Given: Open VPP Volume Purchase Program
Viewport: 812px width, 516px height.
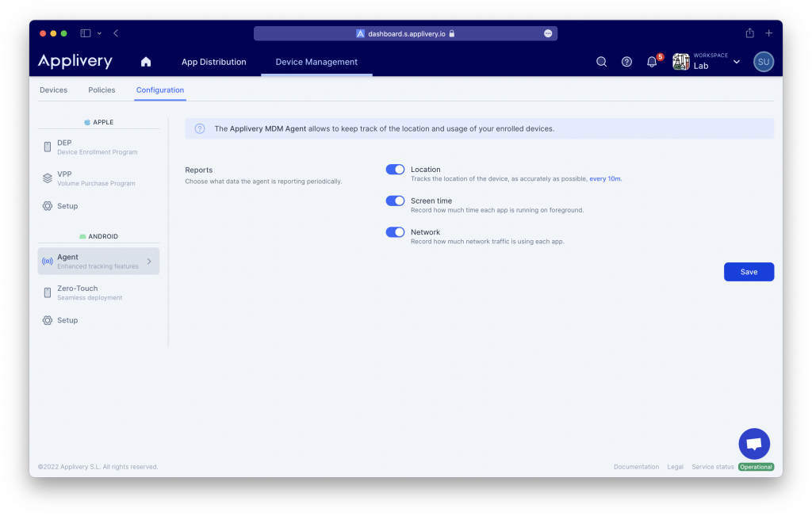Looking at the screenshot, I should pyautogui.click(x=98, y=178).
